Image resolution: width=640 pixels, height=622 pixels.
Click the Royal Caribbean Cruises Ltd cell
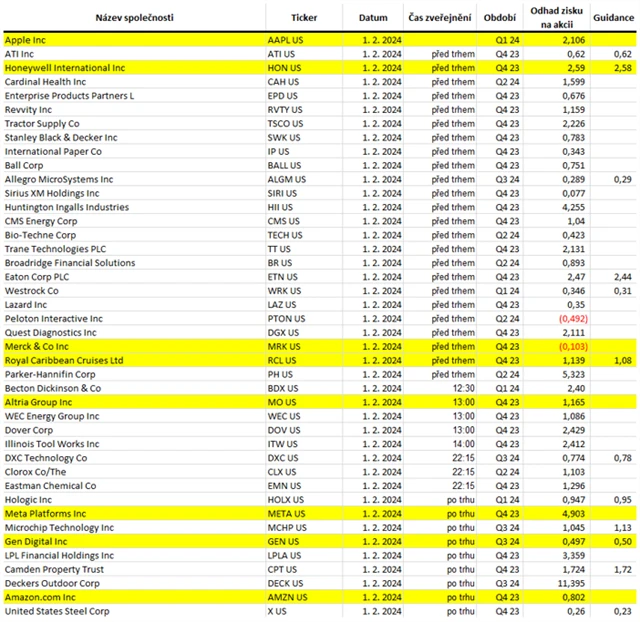coord(64,358)
